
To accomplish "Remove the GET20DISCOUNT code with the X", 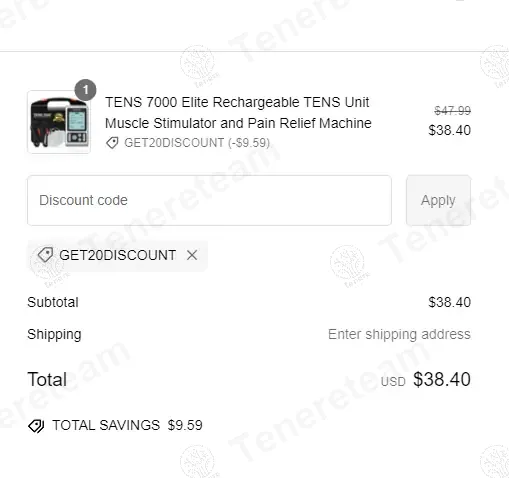I will (x=192, y=255).
